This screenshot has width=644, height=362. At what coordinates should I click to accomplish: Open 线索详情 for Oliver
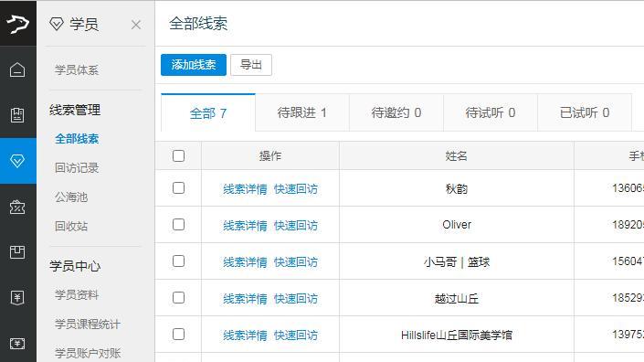245,225
